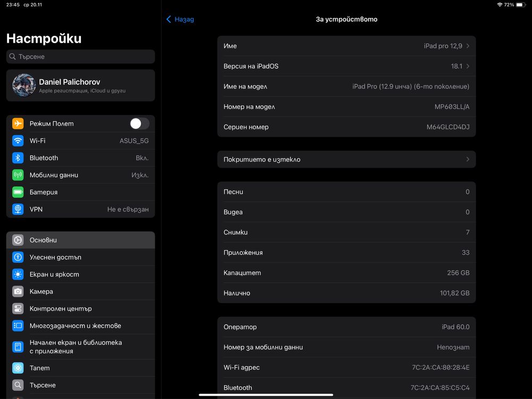
Task: Tap the VPN globe icon
Action: (18, 209)
